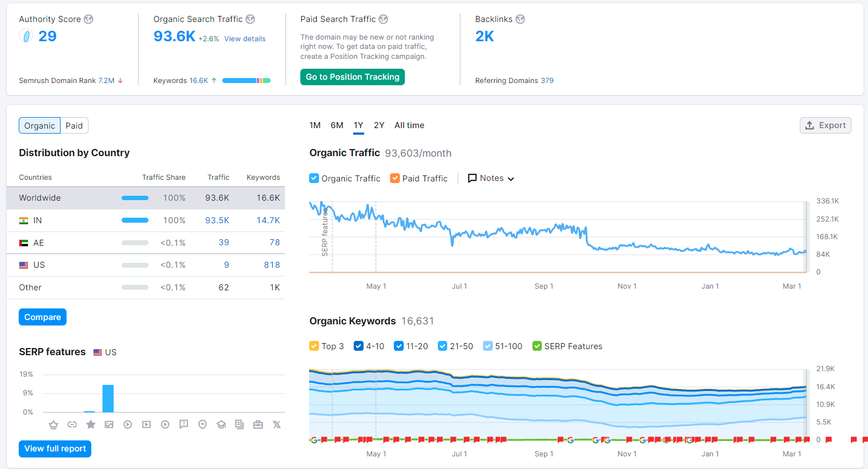Click the circular play icon beside image icon
Image resolution: width=868 pixels, height=469 pixels.
click(128, 424)
